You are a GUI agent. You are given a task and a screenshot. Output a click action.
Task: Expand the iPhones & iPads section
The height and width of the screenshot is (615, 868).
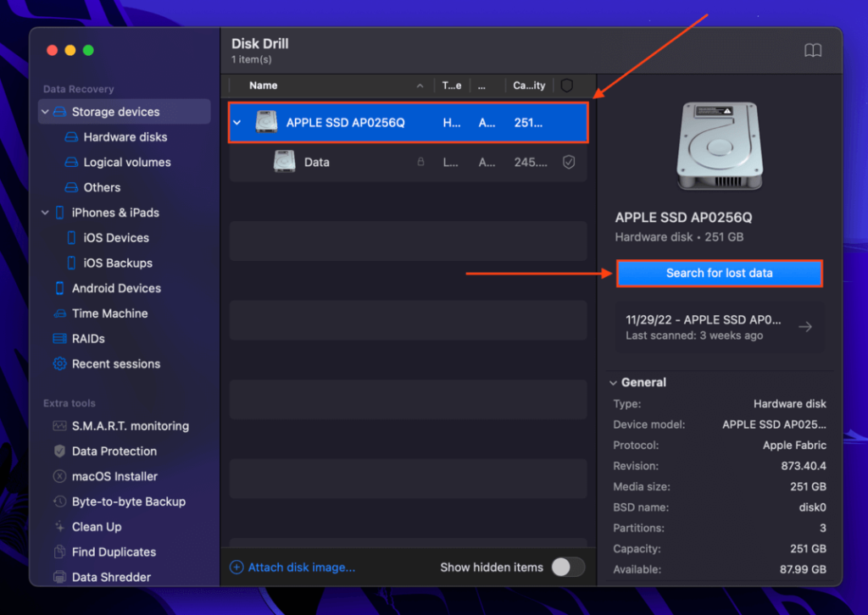coord(45,213)
